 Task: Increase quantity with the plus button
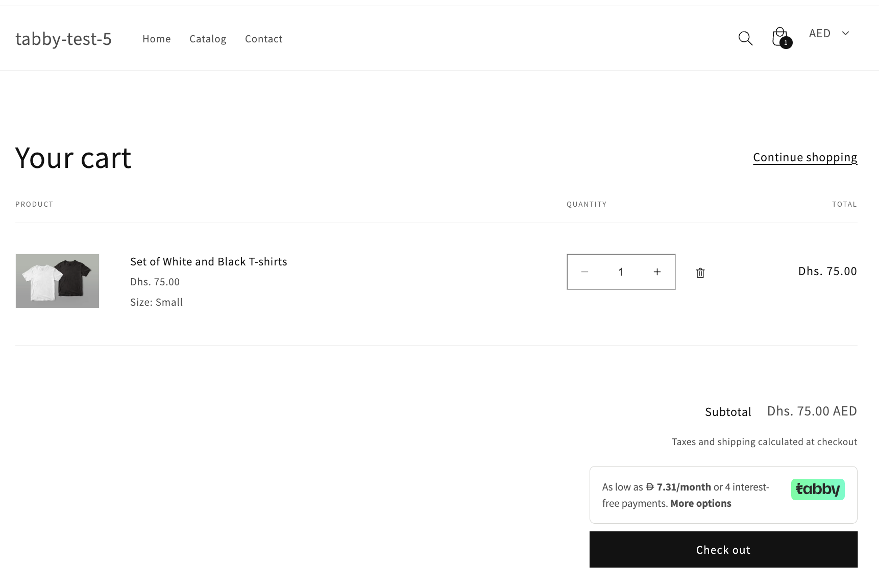(x=657, y=272)
